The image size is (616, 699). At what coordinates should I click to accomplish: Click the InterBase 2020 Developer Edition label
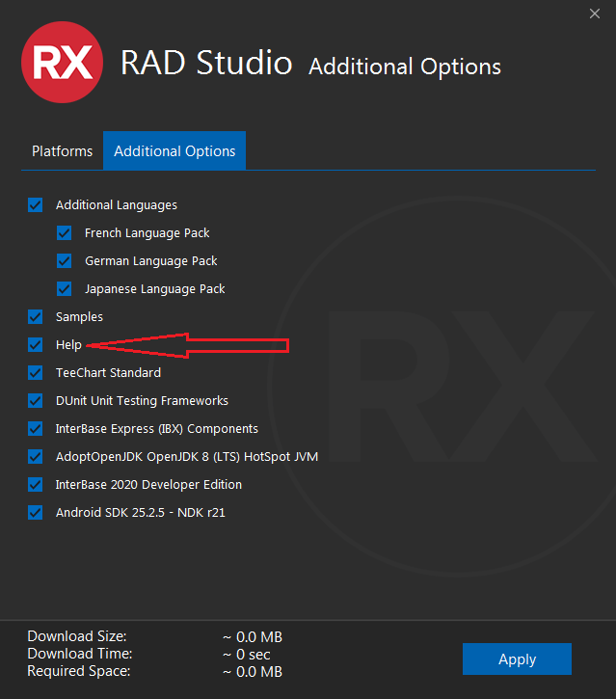click(x=148, y=485)
